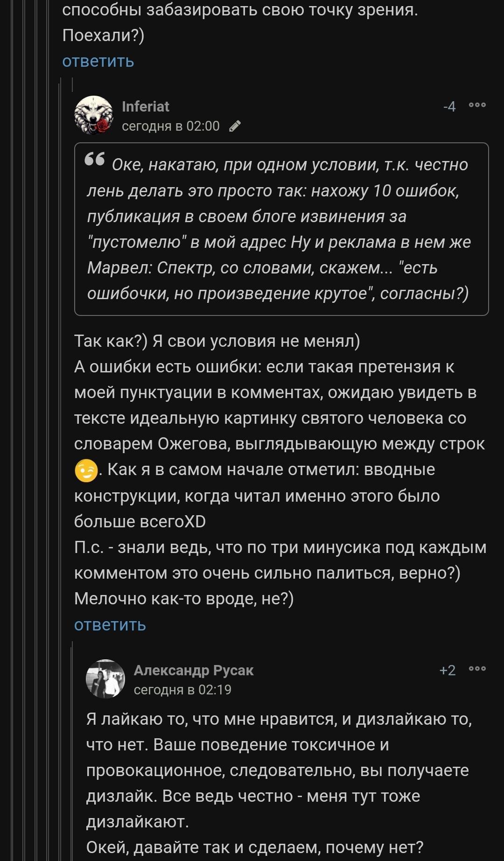Click the winking emoji in Inferiat's comment
The height and width of the screenshot is (861, 504).
(x=86, y=470)
